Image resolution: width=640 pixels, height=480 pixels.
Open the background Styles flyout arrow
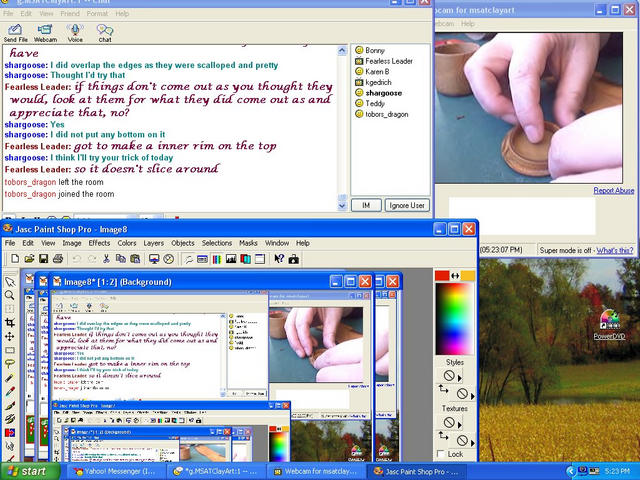click(473, 396)
